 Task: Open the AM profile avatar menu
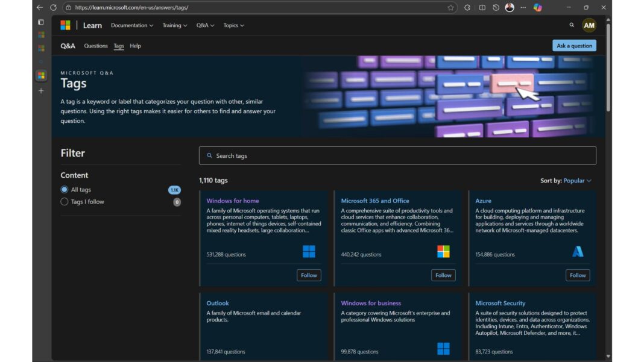tap(589, 25)
